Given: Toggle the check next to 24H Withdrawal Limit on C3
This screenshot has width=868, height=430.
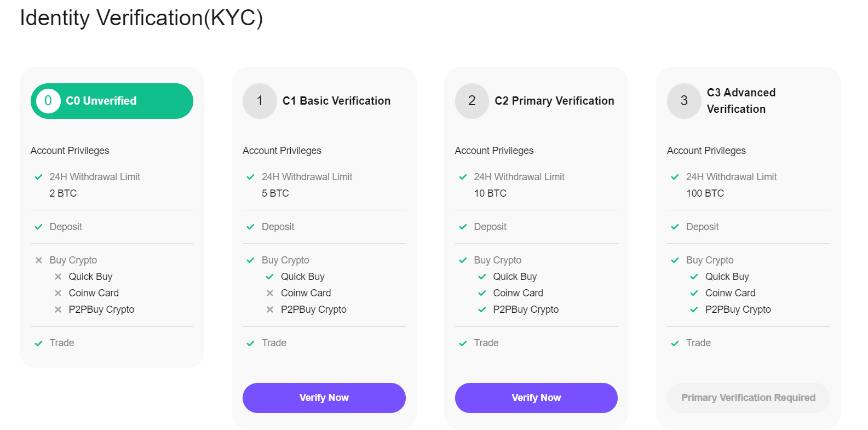Looking at the screenshot, I should click(674, 176).
